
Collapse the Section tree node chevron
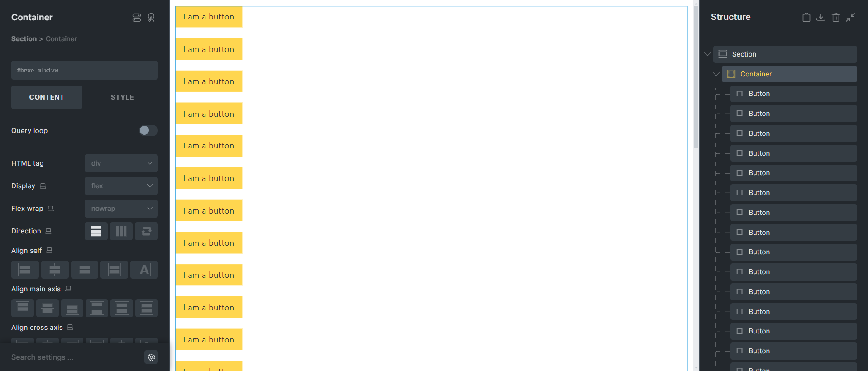[x=707, y=54]
